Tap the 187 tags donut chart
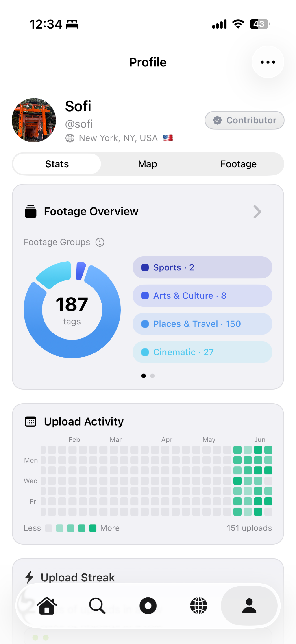296x644 pixels. click(72, 310)
